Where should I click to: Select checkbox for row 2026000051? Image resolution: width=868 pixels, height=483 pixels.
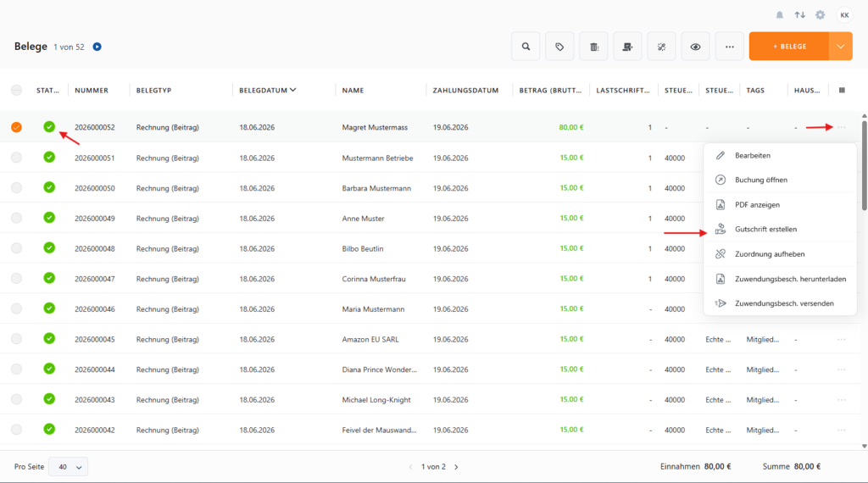pos(17,158)
